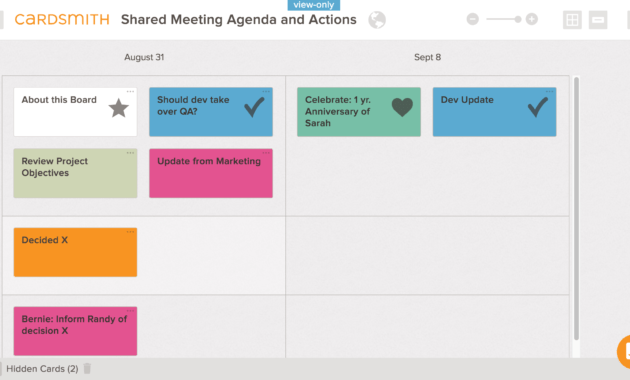Image resolution: width=630 pixels, height=380 pixels.
Task: Click the heart icon on Celebrate card
Action: tap(402, 107)
